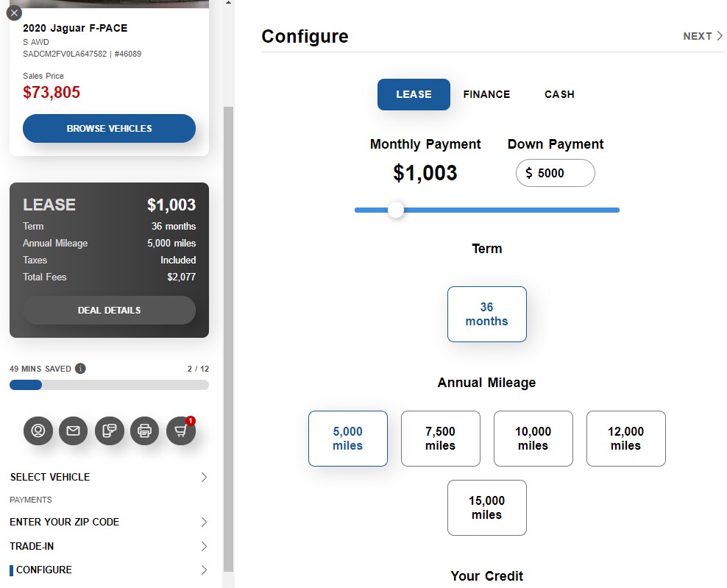Viewport: 727px width, 588px height.
Task: Click the Browse Vehicles button
Action: pos(109,129)
